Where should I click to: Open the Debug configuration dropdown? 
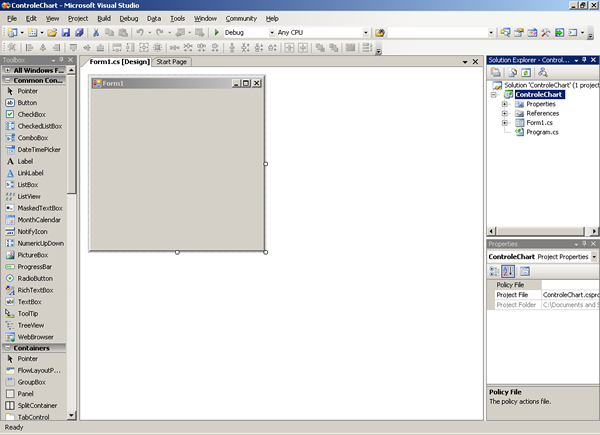(272, 33)
